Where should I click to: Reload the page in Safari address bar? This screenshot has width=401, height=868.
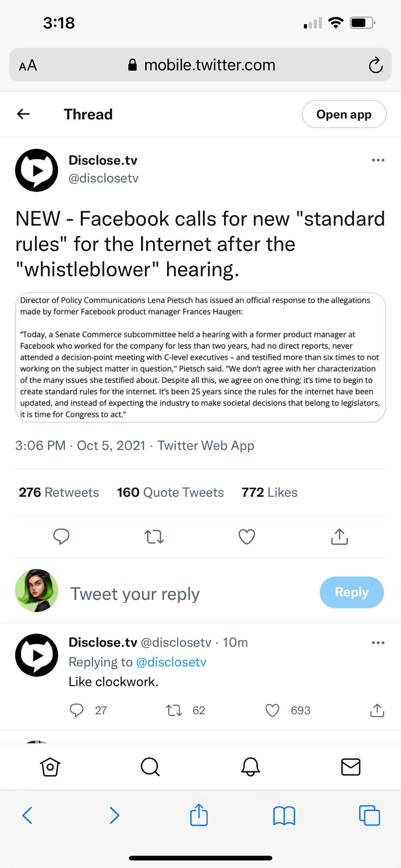375,65
